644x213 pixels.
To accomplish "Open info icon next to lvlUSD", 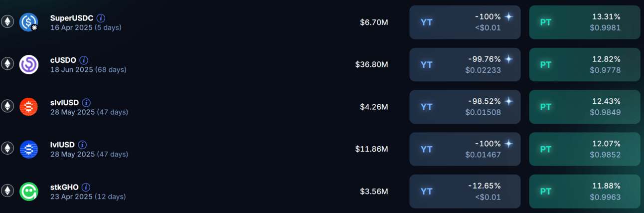I will tap(82, 145).
